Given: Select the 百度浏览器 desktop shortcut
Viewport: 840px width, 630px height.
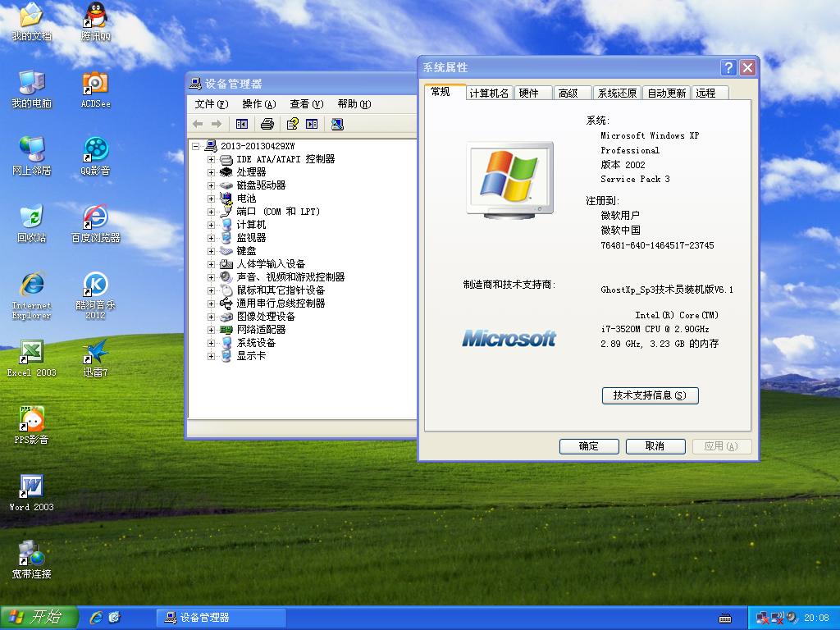Looking at the screenshot, I should (95, 223).
